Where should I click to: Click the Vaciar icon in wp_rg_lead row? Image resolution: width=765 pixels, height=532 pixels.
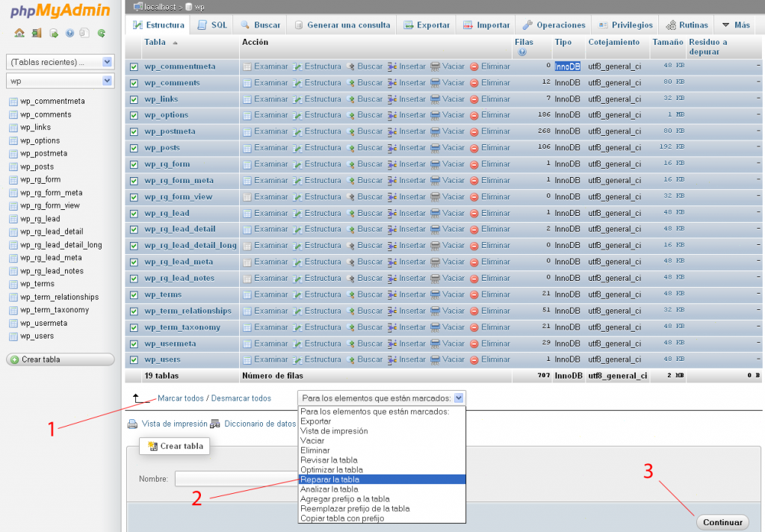tap(436, 213)
